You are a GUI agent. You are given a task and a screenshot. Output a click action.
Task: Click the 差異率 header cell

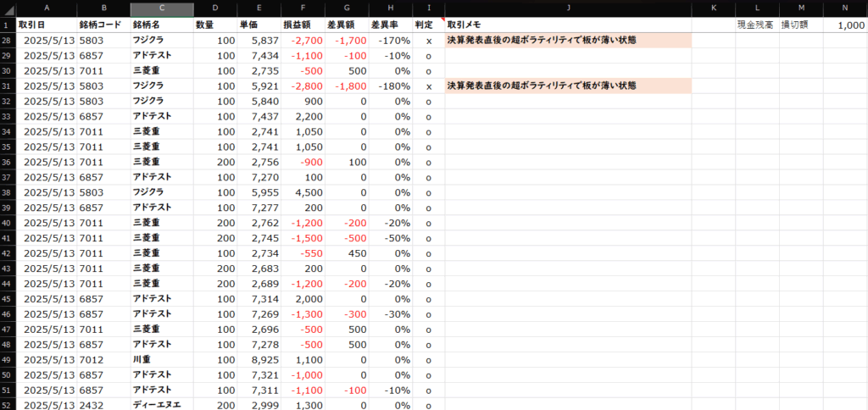tap(390, 25)
